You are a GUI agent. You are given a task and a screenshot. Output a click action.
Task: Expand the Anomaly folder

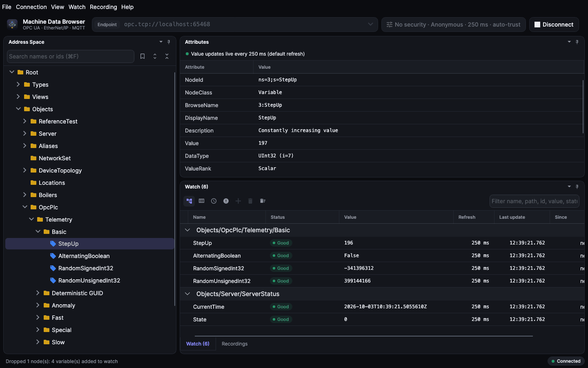38,305
